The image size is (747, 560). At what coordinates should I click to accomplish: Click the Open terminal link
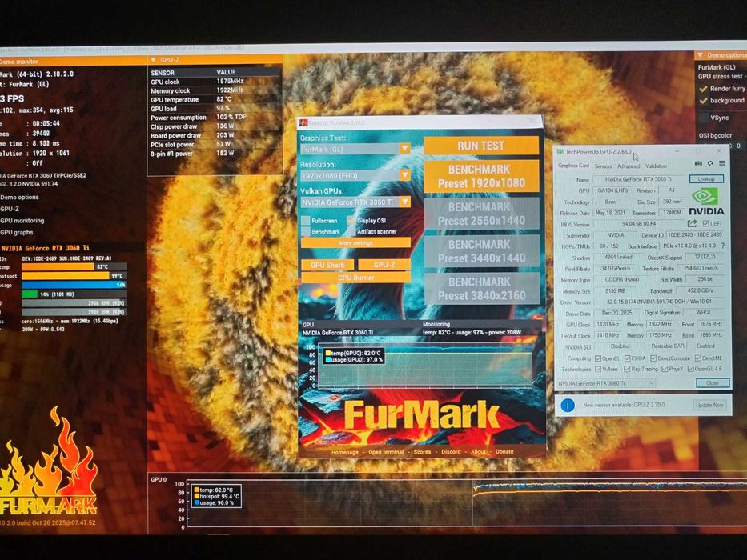(386, 452)
